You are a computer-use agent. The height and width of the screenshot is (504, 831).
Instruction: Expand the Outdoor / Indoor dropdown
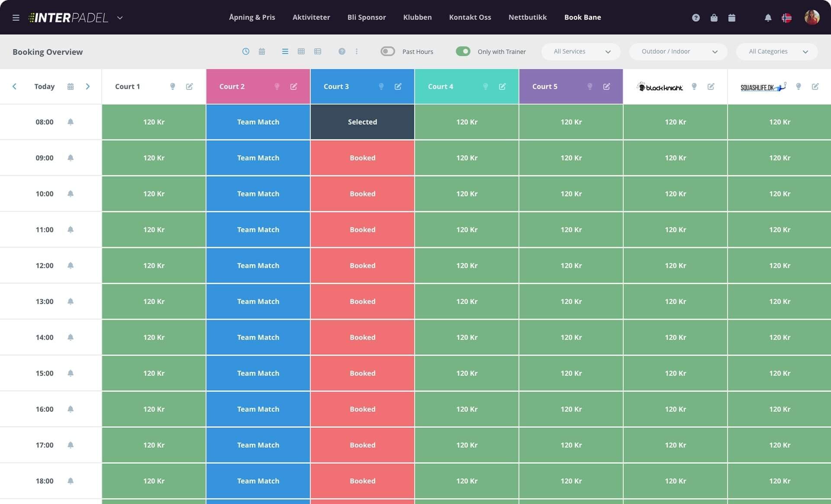pyautogui.click(x=678, y=51)
